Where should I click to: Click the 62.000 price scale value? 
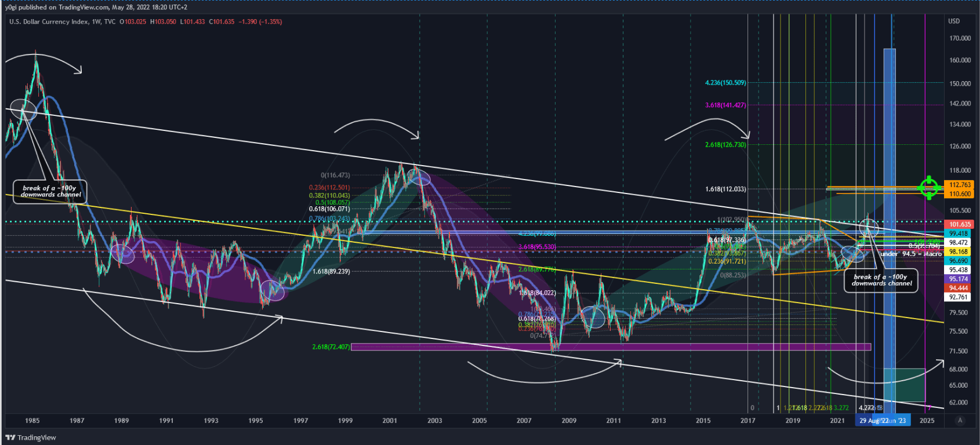(960, 402)
